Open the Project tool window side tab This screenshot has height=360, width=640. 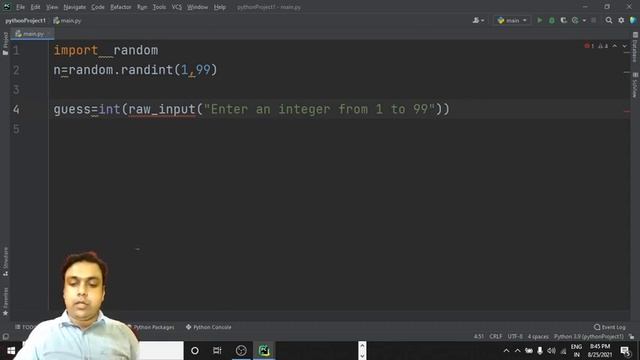[5, 43]
